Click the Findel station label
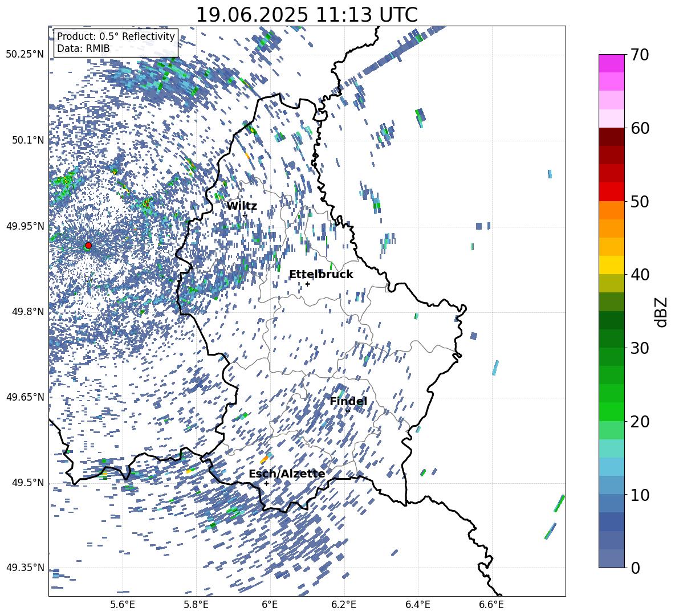The image size is (675, 616). click(x=348, y=401)
